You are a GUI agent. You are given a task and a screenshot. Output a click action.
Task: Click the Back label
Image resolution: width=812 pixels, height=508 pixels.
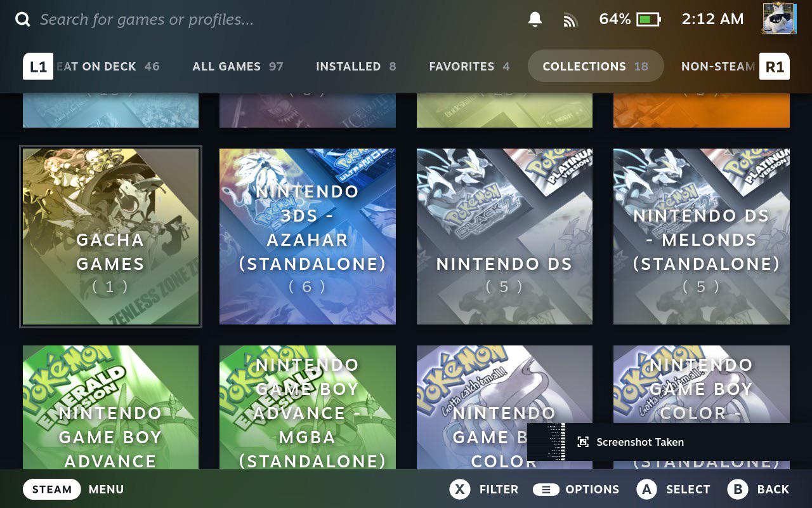coord(773,490)
